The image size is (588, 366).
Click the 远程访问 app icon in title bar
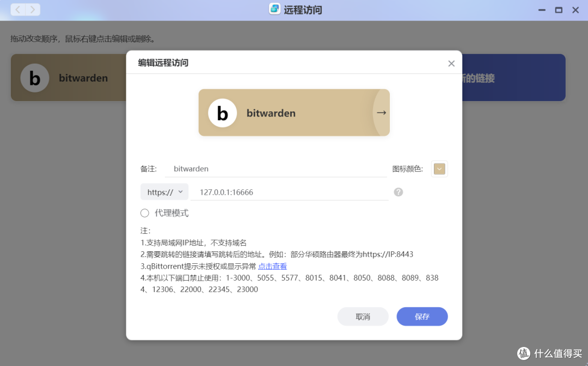[274, 9]
